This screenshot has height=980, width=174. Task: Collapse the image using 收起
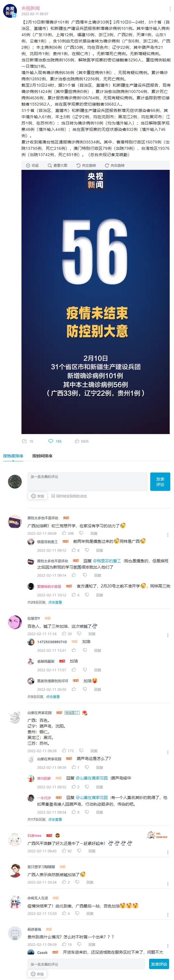tap(32, 166)
